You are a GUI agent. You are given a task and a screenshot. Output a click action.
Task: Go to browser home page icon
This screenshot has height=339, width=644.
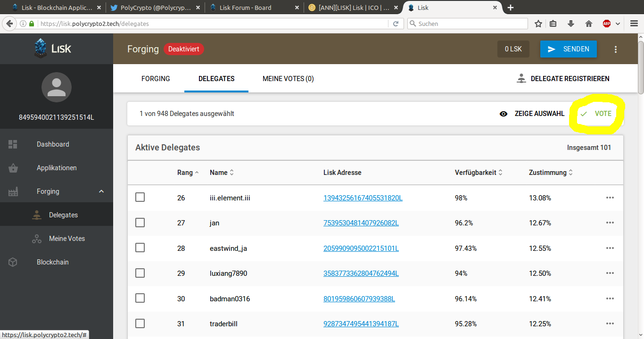point(588,24)
